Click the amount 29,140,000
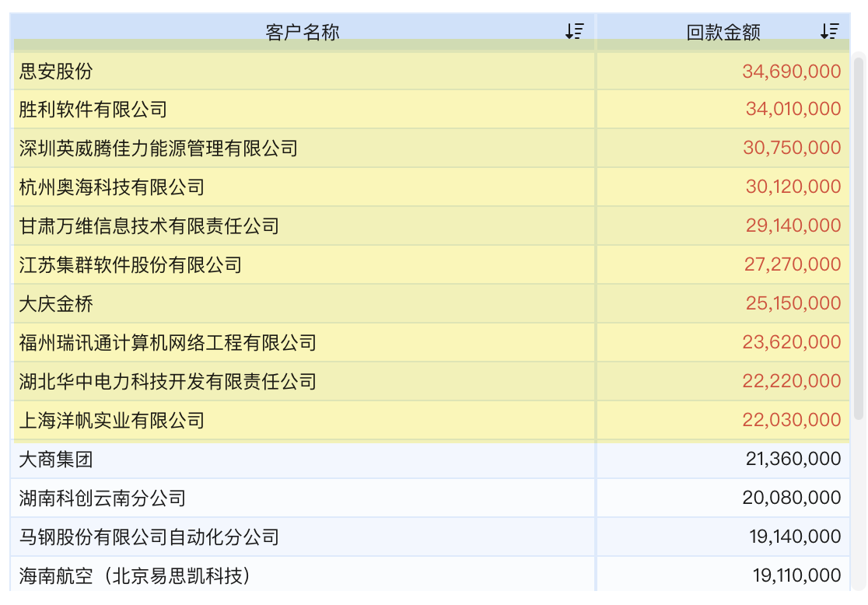The height and width of the screenshot is (605, 868). click(793, 225)
